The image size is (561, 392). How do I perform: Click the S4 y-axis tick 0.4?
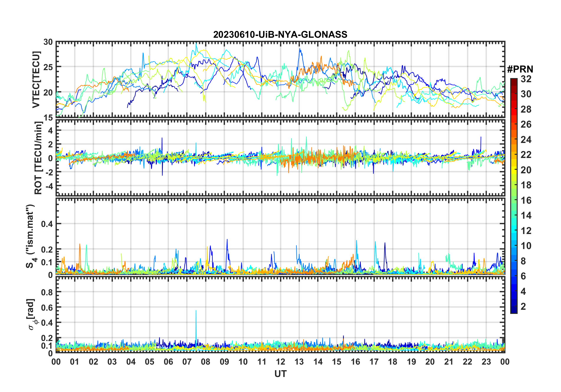[47, 224]
